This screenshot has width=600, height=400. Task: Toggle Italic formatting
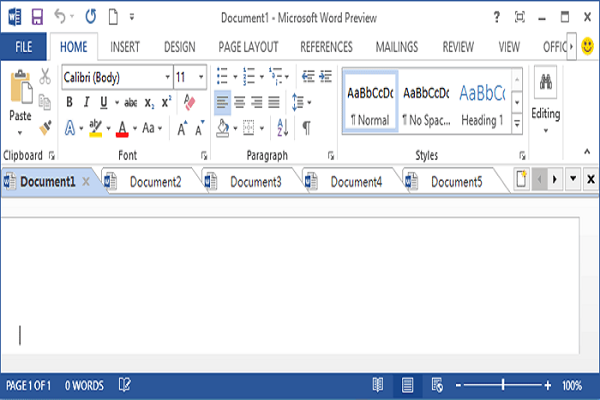pyautogui.click(x=86, y=102)
